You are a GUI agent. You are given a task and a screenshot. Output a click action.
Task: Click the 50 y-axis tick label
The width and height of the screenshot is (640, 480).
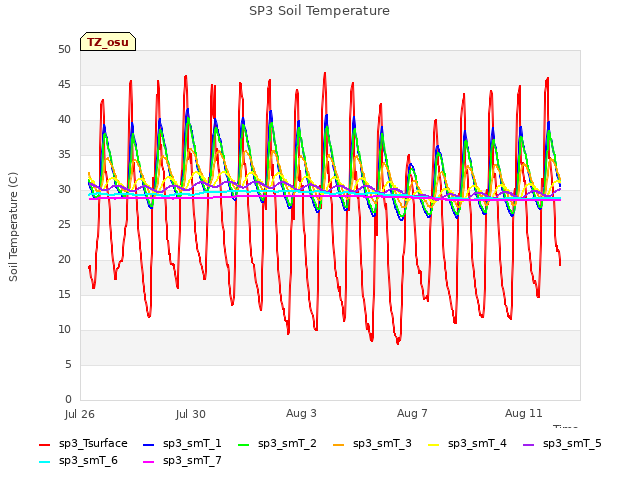point(64,49)
